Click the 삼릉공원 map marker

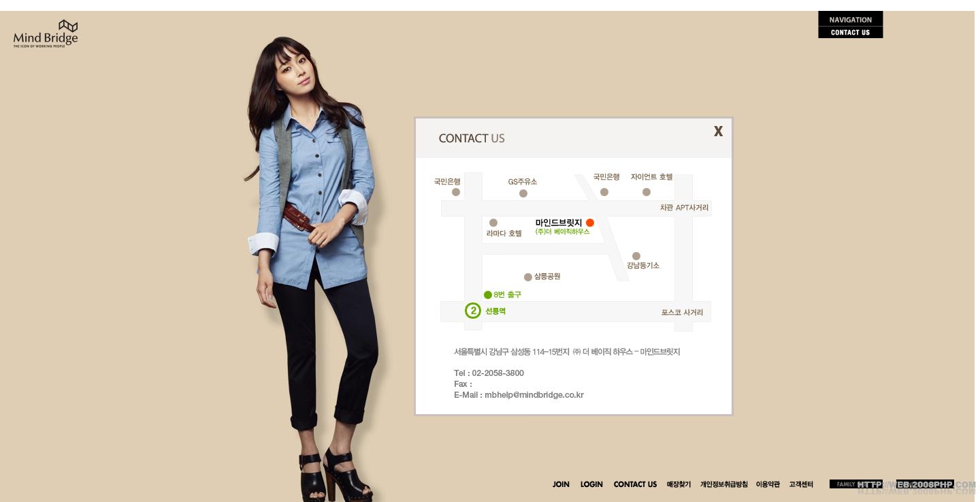click(527, 277)
